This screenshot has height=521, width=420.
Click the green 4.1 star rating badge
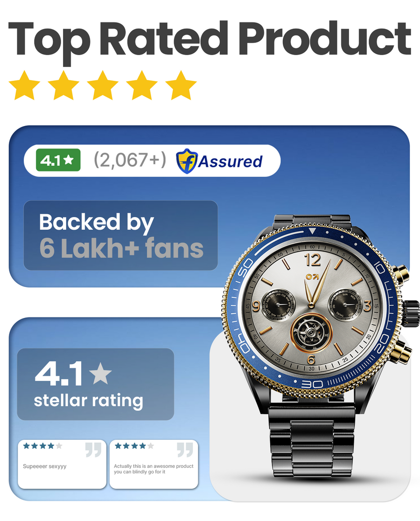pos(58,160)
